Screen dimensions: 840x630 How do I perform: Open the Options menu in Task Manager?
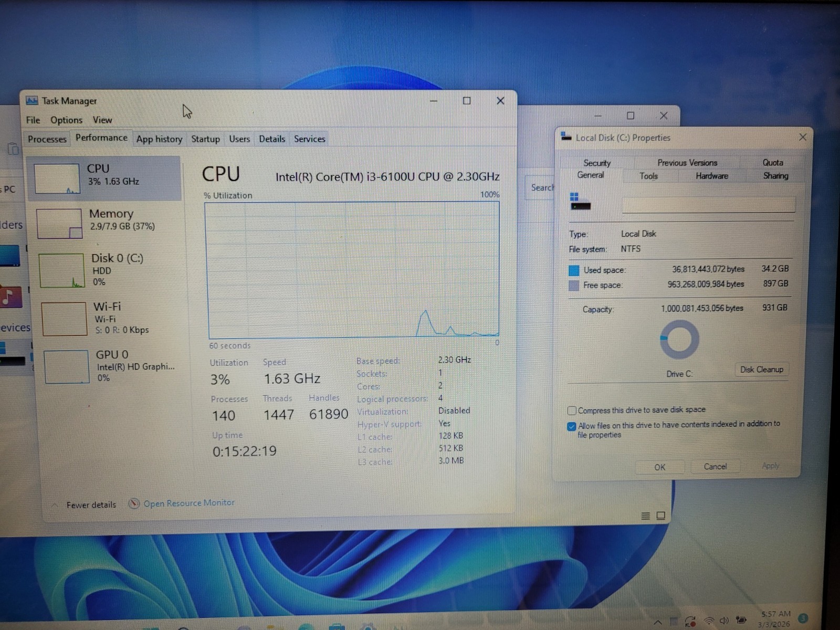[66, 120]
